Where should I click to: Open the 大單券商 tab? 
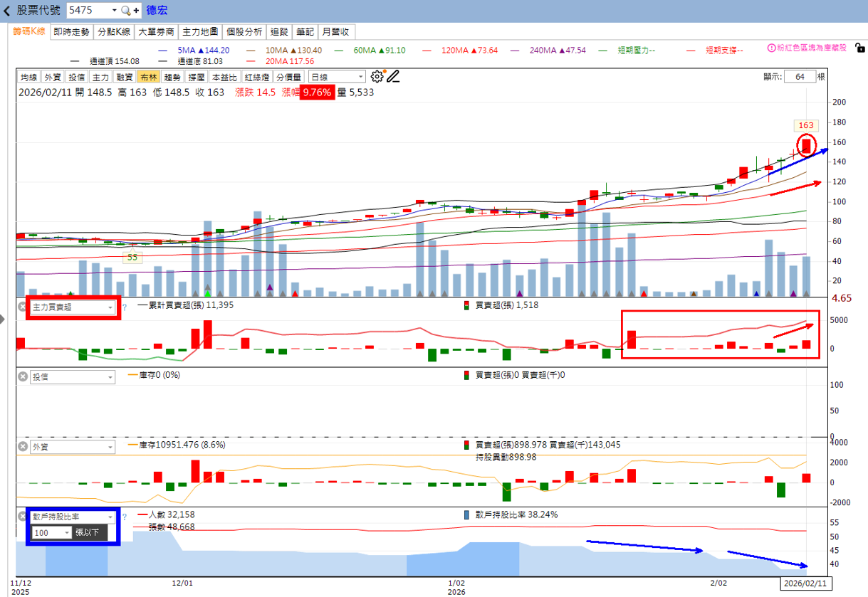(157, 32)
